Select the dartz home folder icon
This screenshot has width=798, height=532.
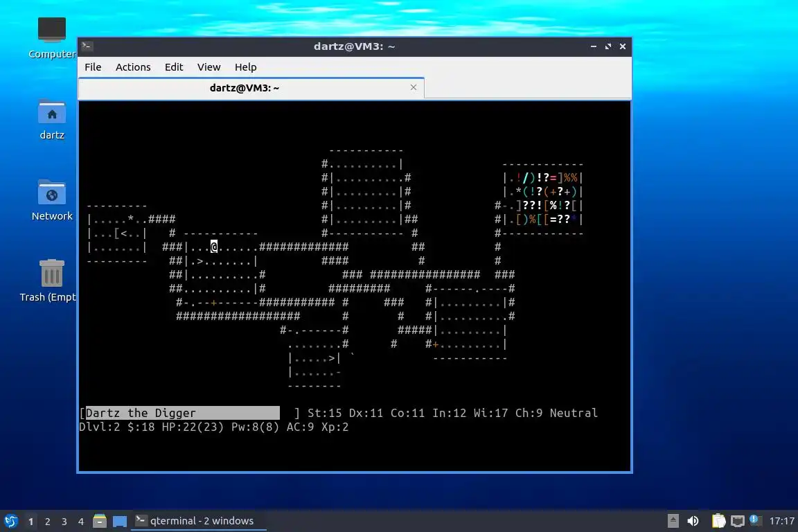[x=51, y=112]
